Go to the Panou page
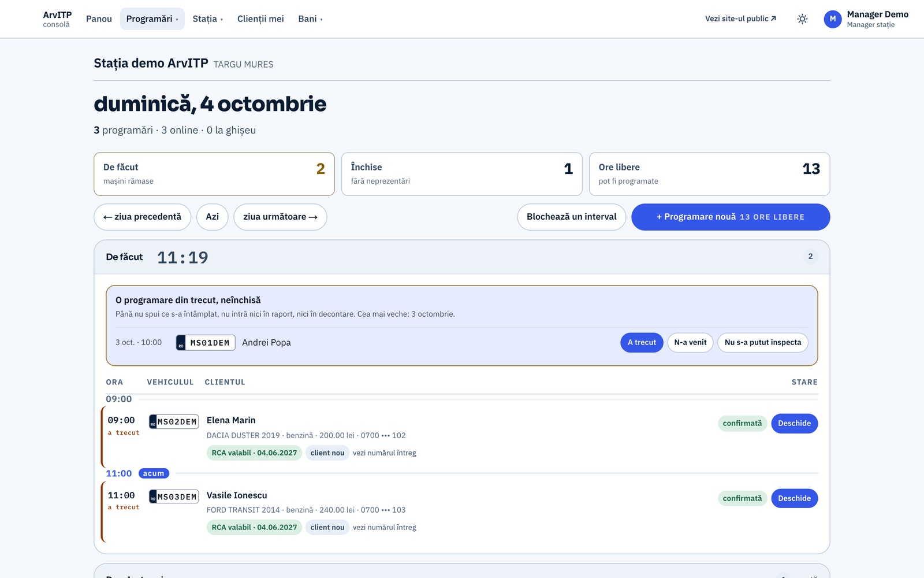Screen dimensions: 924x578 coord(99,19)
